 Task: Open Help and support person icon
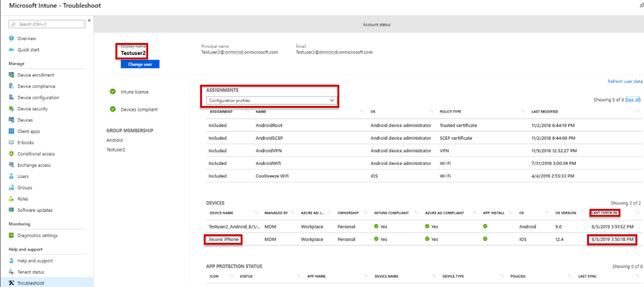(x=11, y=261)
